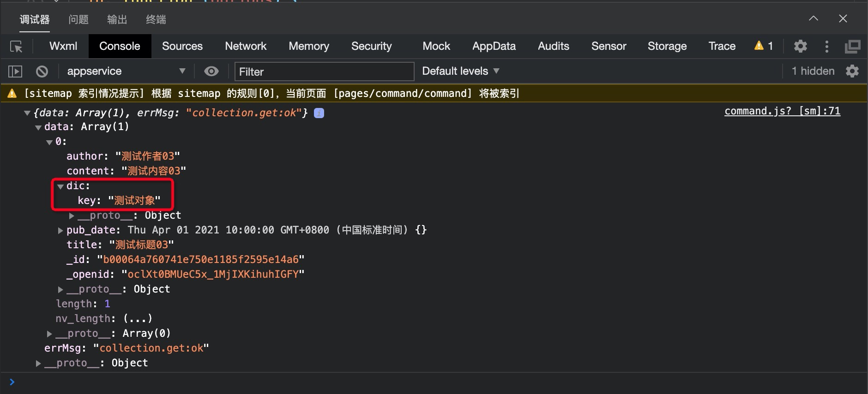Open the appservice context dropdown
The height and width of the screenshot is (394, 868).
tap(126, 71)
